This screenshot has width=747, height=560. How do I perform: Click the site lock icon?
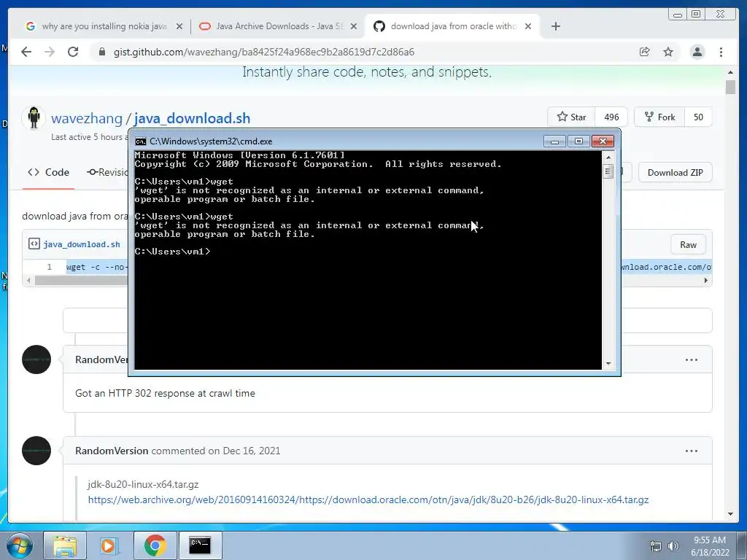(x=101, y=52)
